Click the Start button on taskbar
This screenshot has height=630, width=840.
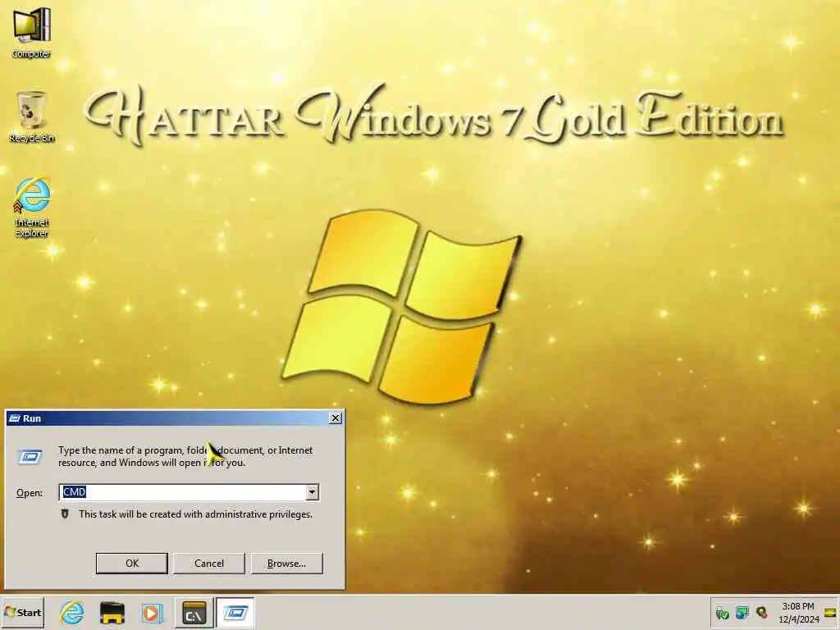(x=22, y=612)
